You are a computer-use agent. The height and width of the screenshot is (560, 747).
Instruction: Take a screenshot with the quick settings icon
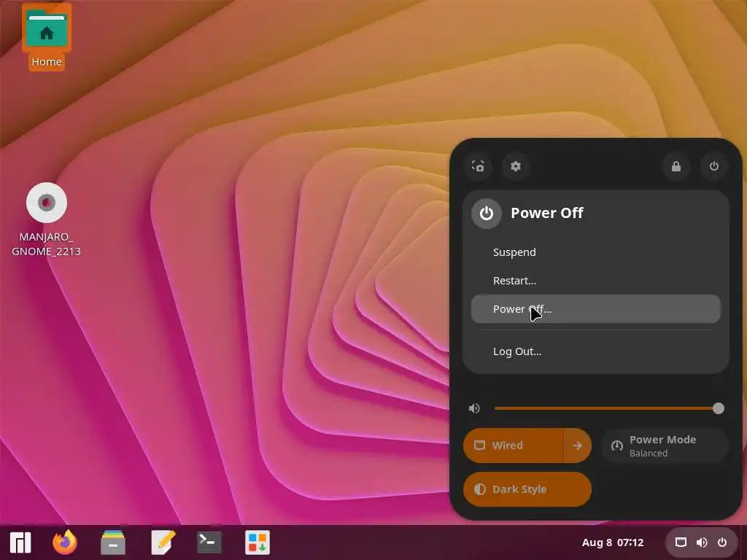coord(478,166)
